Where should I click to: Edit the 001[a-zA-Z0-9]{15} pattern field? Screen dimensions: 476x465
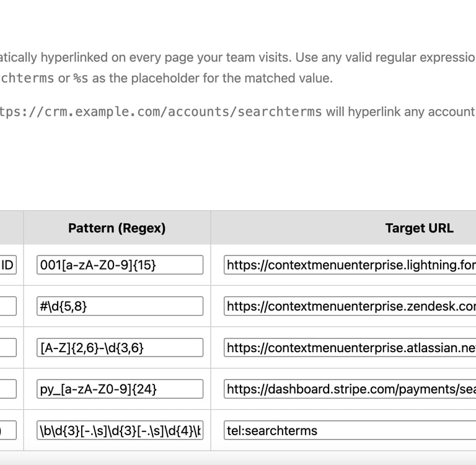(120, 265)
